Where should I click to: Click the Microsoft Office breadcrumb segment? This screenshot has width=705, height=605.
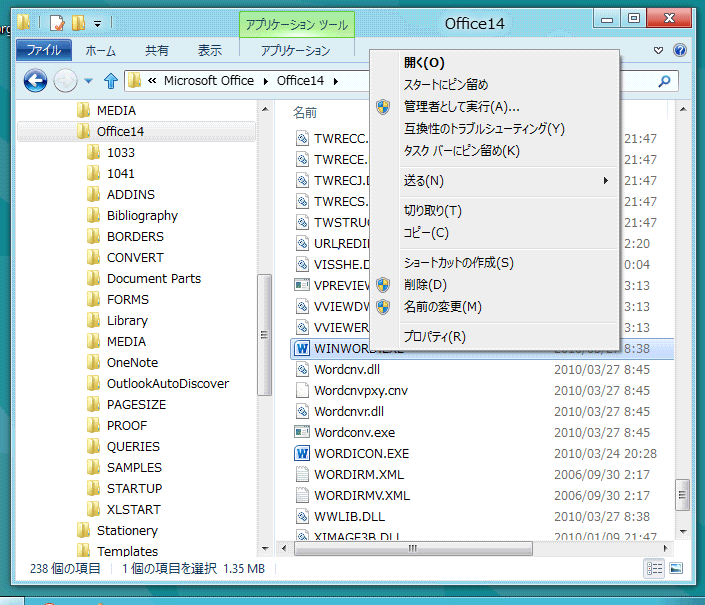[x=209, y=80]
